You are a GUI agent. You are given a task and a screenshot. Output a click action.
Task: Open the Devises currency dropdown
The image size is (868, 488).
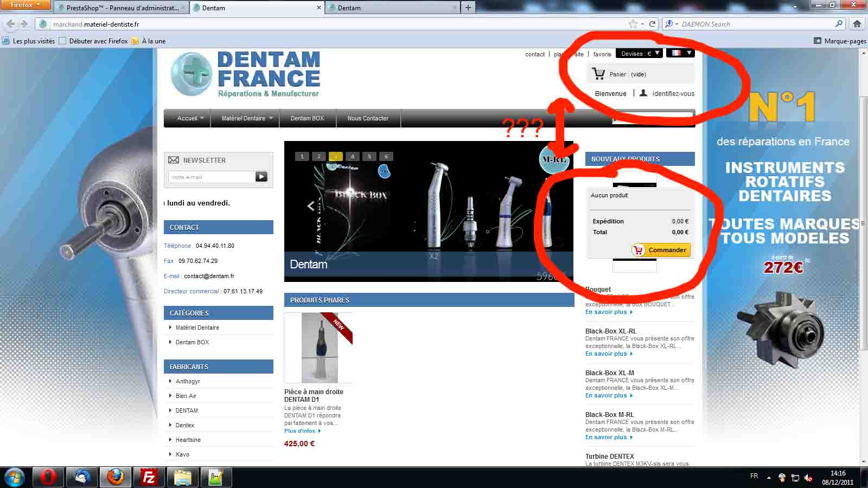point(639,53)
